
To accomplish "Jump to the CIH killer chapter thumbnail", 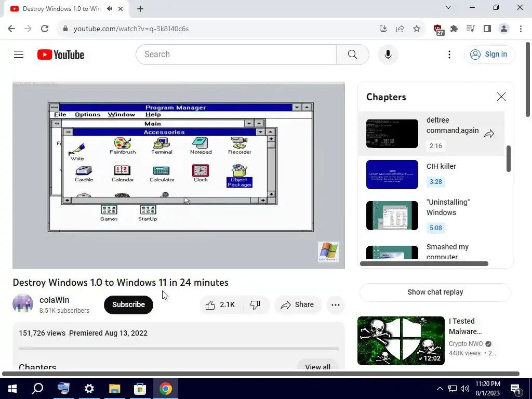I will tap(392, 175).
